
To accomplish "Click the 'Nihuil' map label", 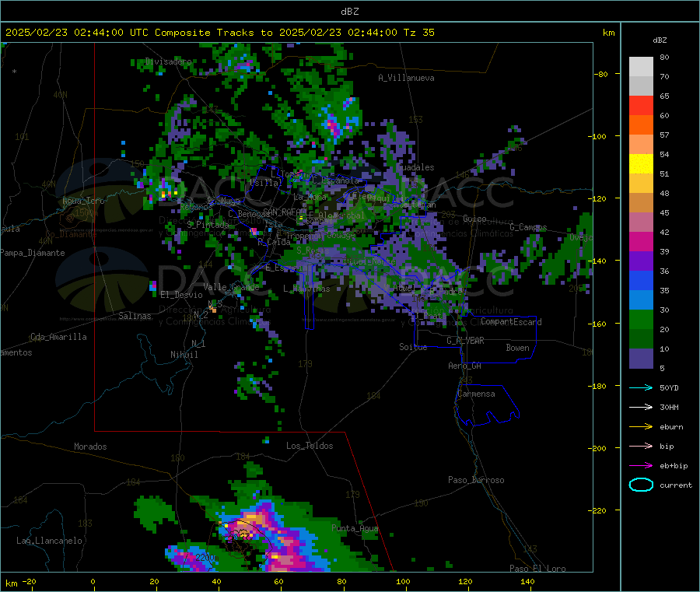I will (184, 355).
